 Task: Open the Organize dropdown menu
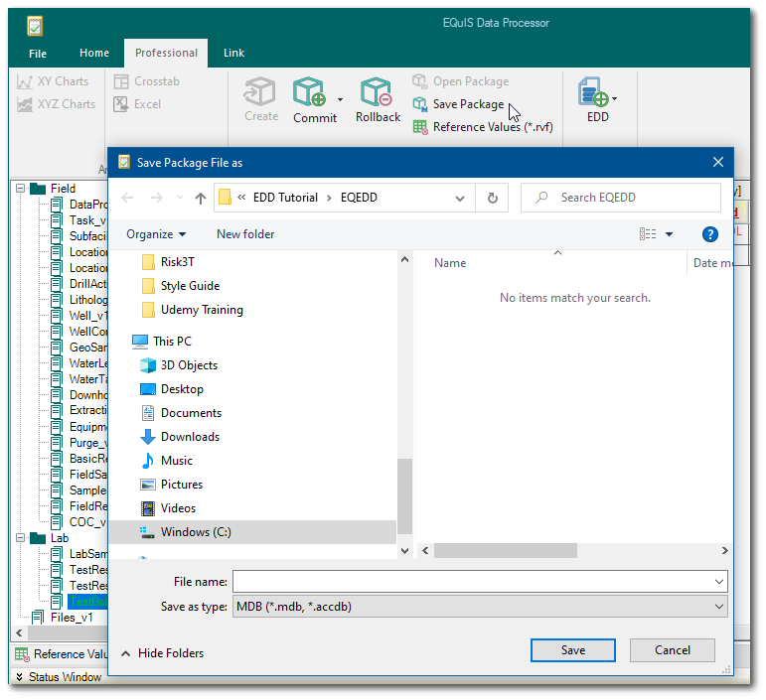(x=156, y=234)
